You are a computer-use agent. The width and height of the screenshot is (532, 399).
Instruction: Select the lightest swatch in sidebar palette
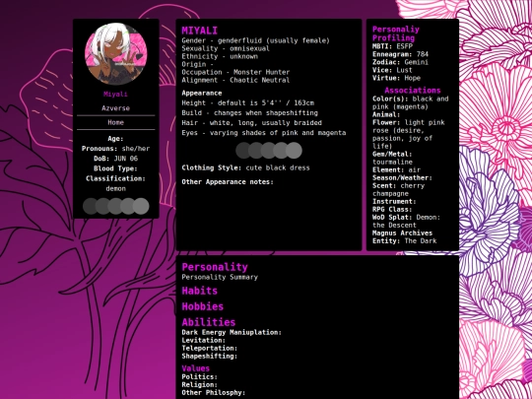(141, 206)
